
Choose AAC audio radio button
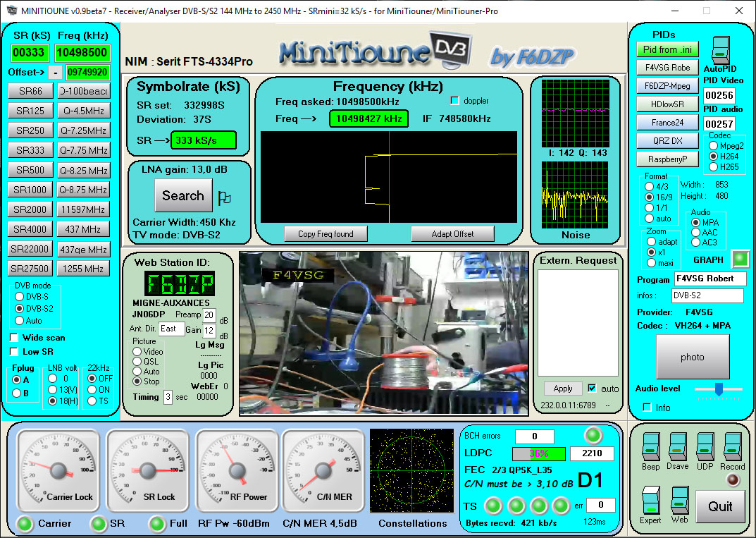pyautogui.click(x=695, y=232)
